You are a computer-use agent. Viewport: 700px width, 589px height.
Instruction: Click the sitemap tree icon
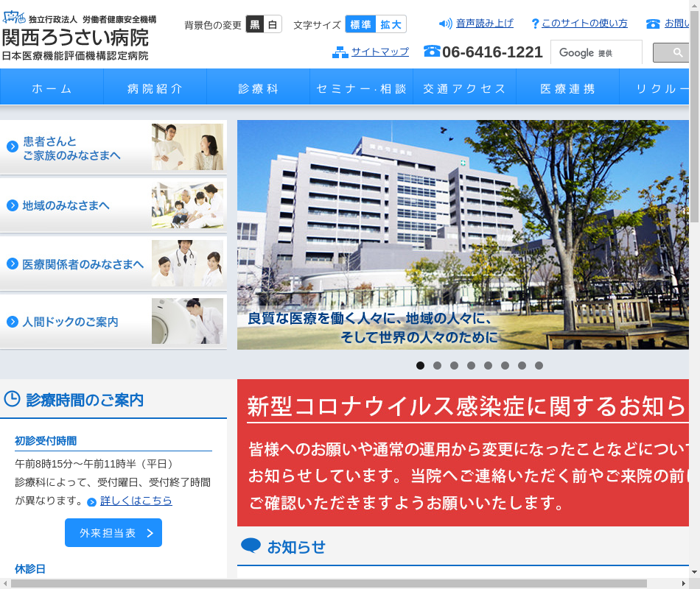[340, 52]
